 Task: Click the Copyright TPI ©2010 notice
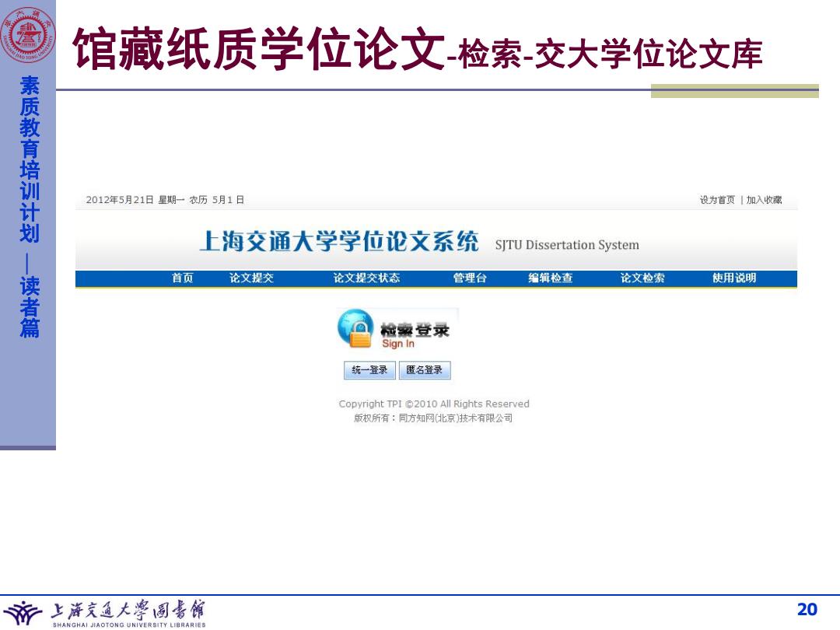pyautogui.click(x=434, y=404)
